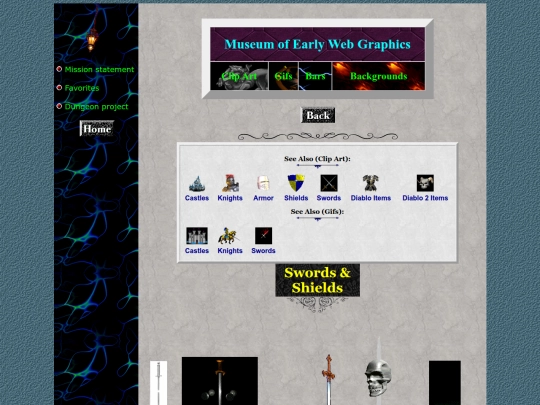Select the red-hilted sword image
The height and width of the screenshot is (405, 540).
click(329, 380)
